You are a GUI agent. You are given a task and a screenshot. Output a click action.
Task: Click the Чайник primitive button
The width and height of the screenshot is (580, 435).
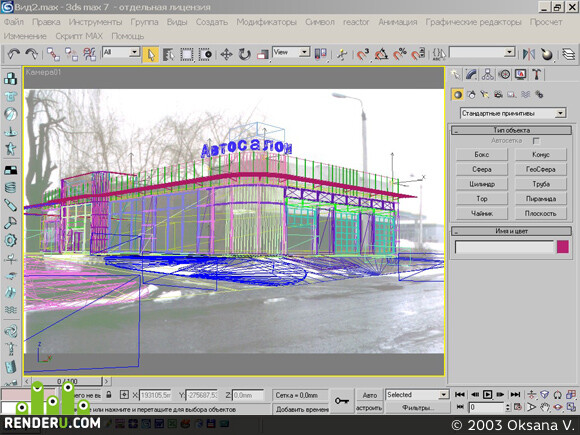tap(482, 213)
